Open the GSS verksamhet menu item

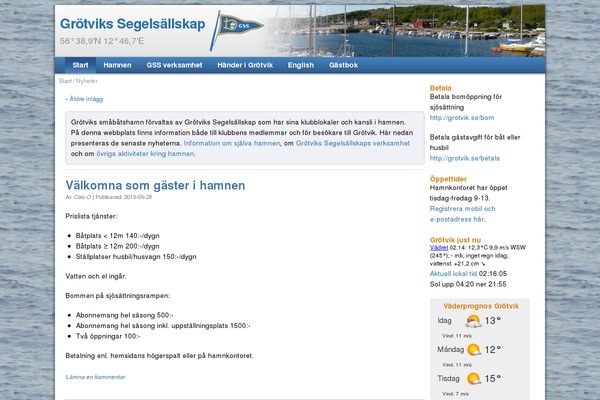pyautogui.click(x=174, y=65)
